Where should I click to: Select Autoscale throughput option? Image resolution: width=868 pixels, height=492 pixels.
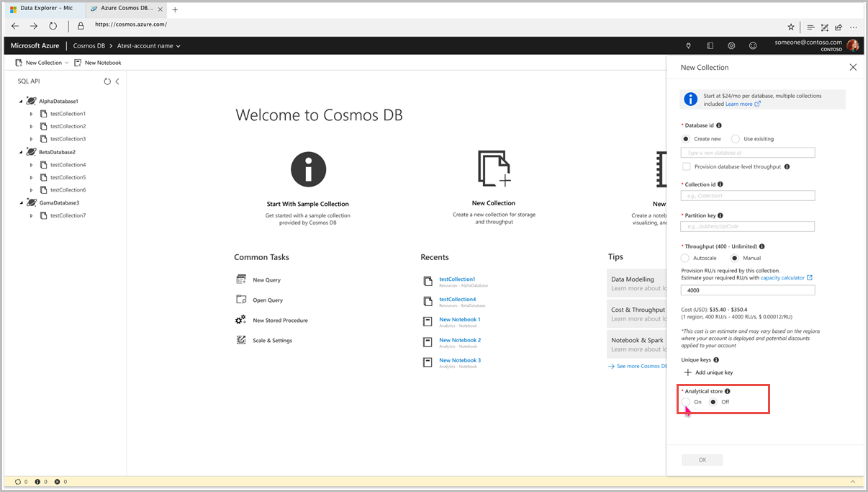click(x=685, y=258)
